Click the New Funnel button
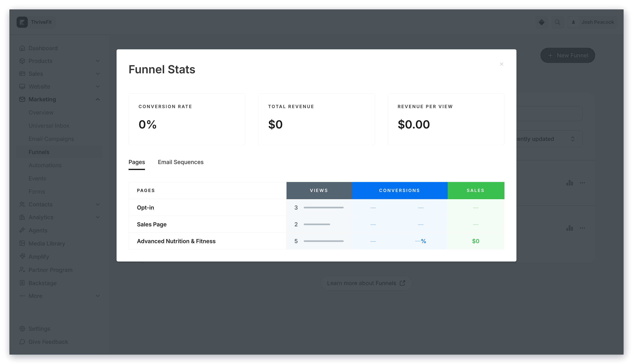 (x=567, y=55)
